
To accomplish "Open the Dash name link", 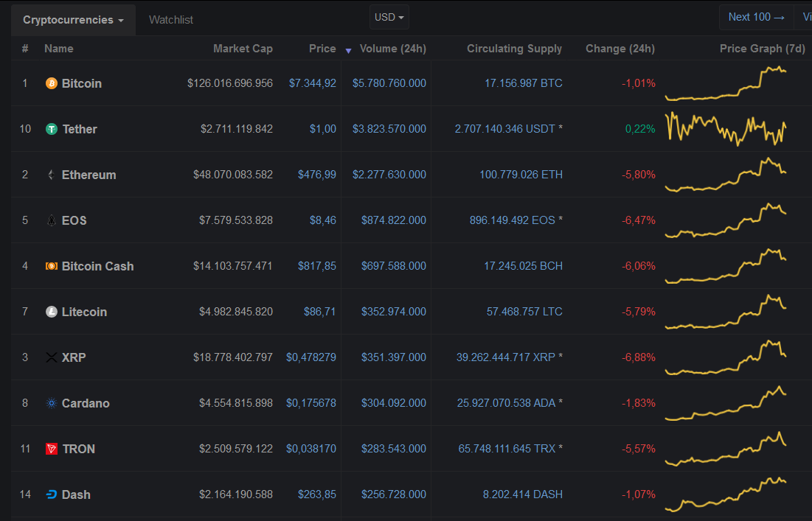I will point(76,494).
